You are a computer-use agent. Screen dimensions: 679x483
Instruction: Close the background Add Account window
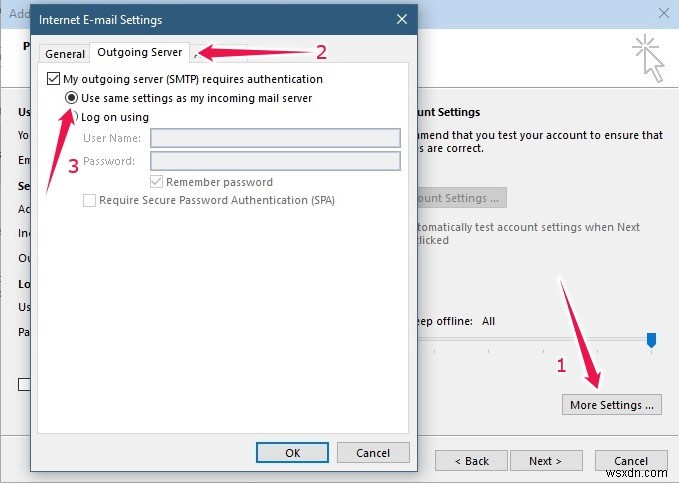coord(662,13)
